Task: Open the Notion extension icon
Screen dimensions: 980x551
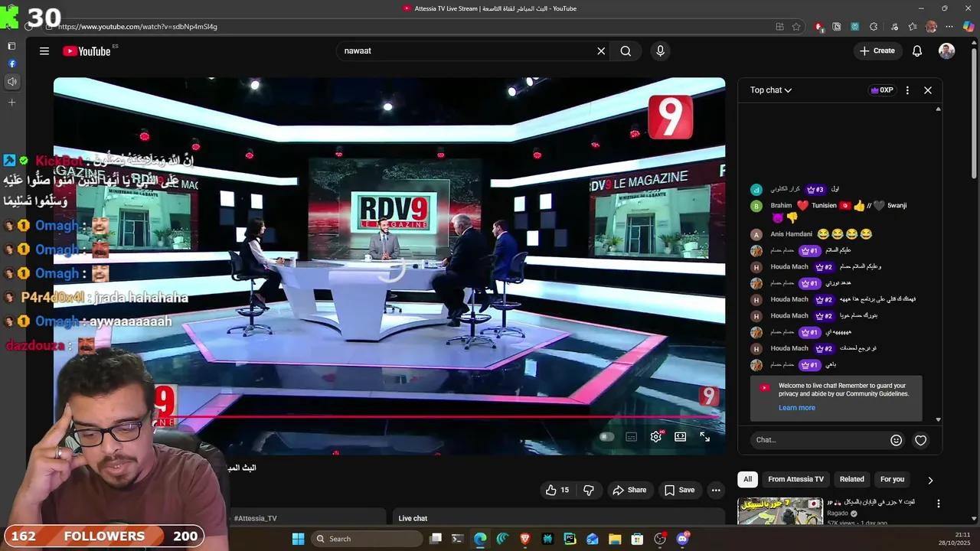Action: click(837, 27)
